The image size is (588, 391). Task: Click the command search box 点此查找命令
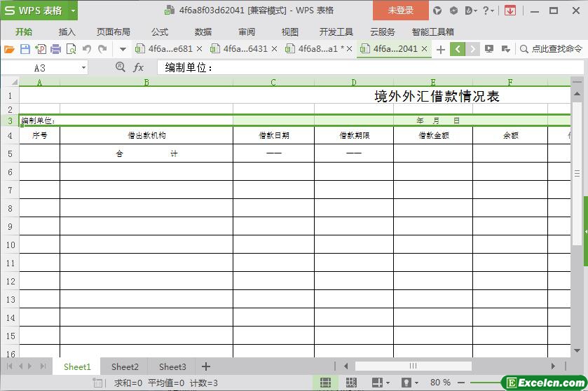click(552, 49)
